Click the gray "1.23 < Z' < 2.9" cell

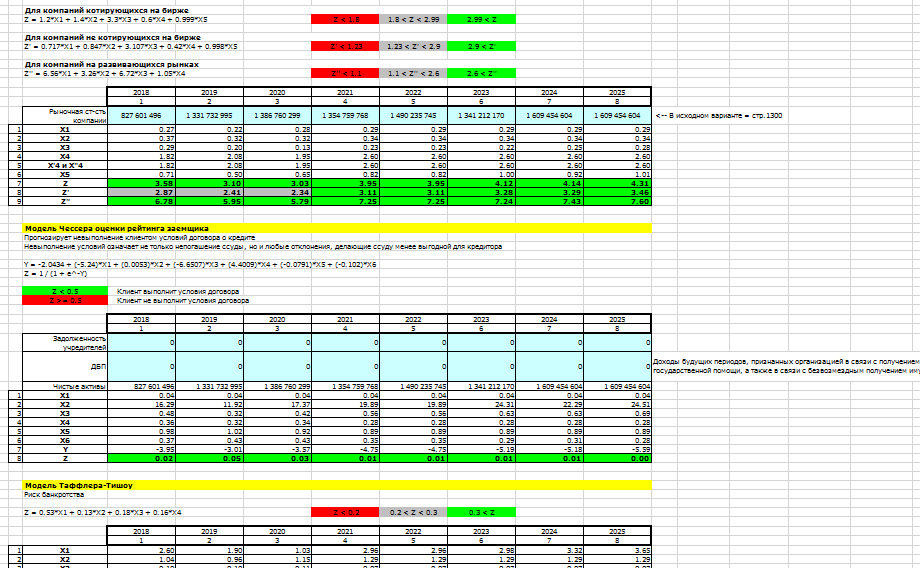click(412, 46)
